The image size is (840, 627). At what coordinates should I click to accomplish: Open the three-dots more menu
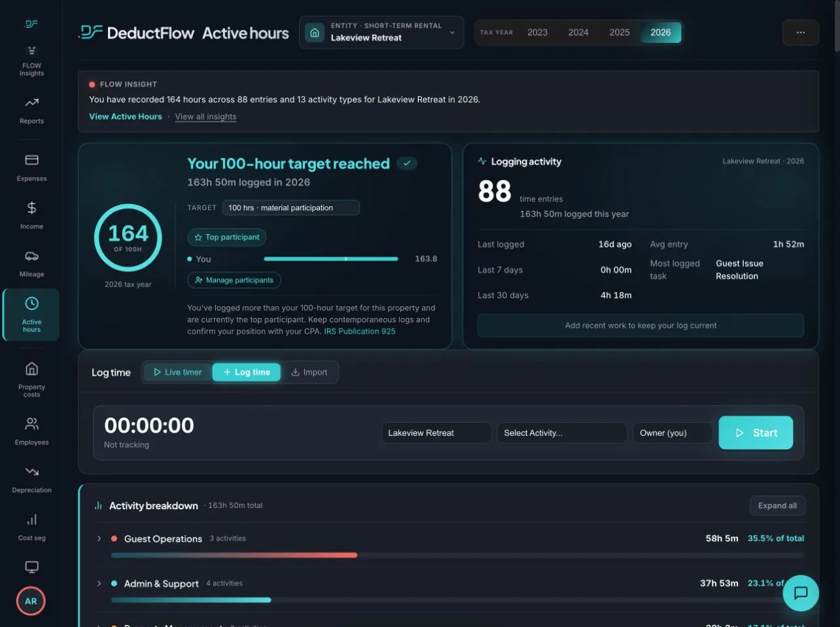tap(801, 33)
